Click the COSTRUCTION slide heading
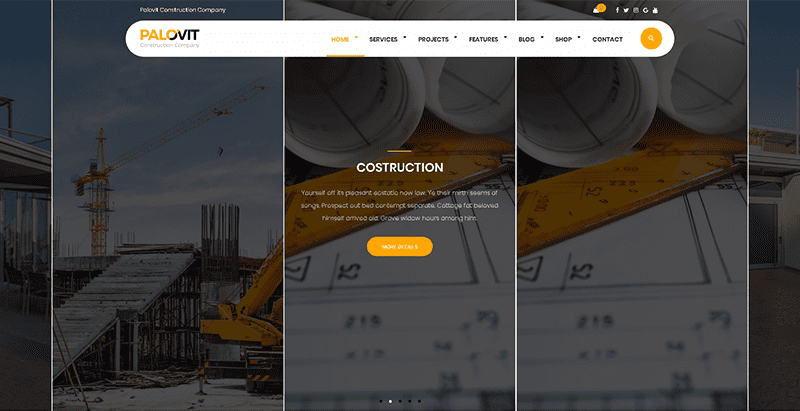Image resolution: width=800 pixels, height=411 pixels. pos(399,167)
